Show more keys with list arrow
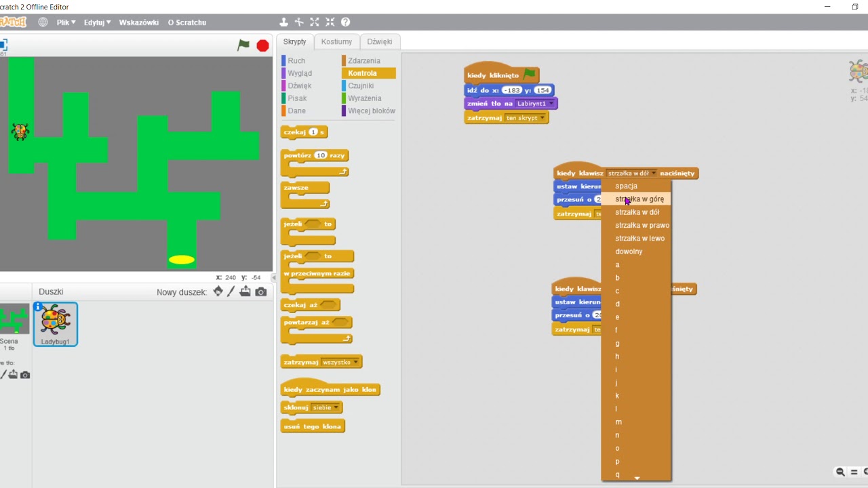Viewport: 868px width, 488px height. [x=637, y=479]
